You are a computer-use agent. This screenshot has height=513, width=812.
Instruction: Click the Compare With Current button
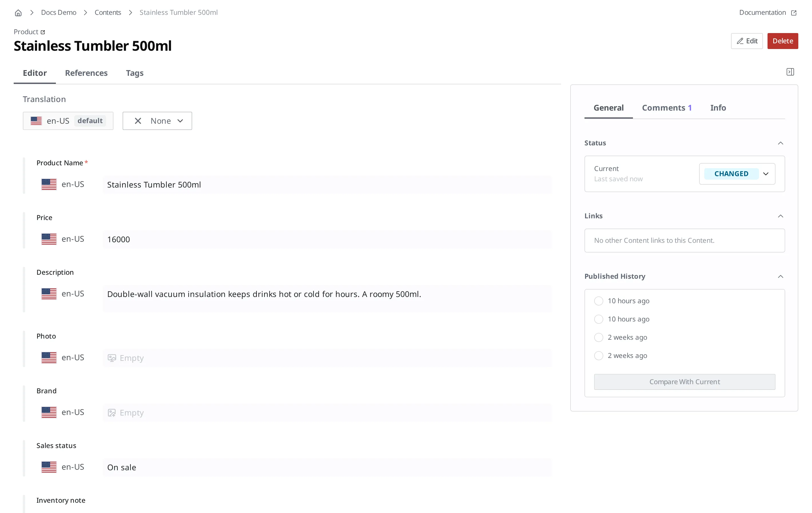pyautogui.click(x=685, y=382)
